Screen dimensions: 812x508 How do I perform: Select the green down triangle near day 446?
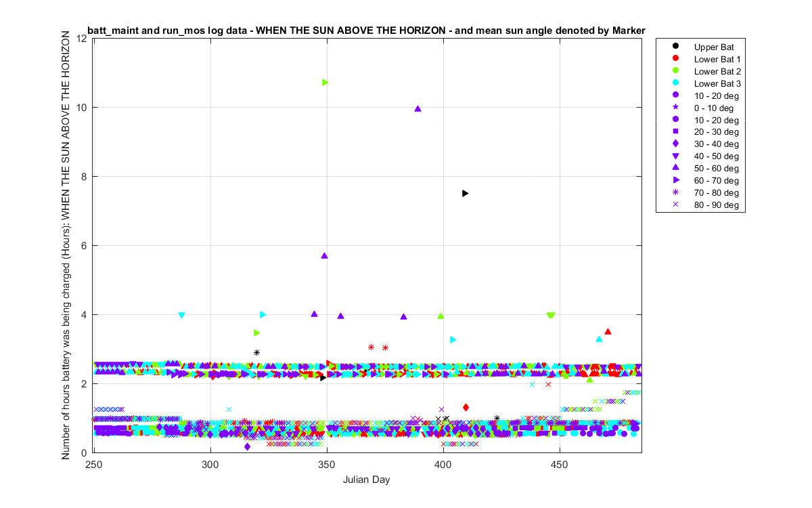550,316
